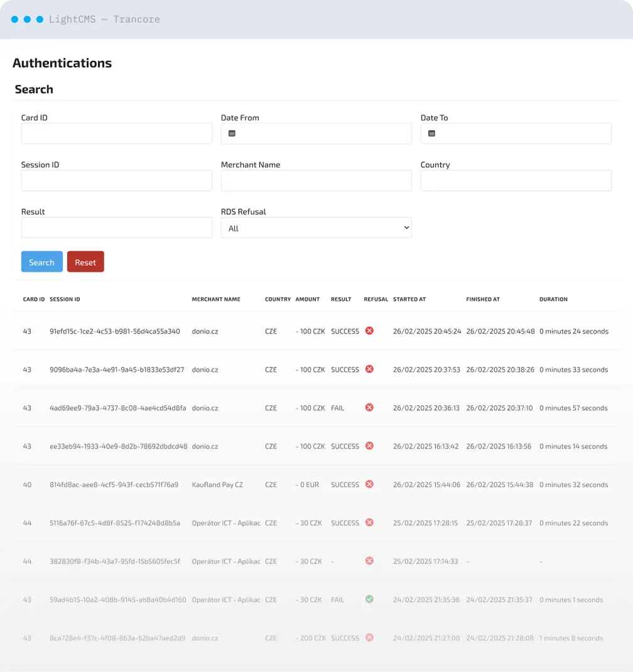Image resolution: width=633 pixels, height=672 pixels.
Task: Click duration 0 minutes 57 seconds
Action: pyautogui.click(x=573, y=408)
